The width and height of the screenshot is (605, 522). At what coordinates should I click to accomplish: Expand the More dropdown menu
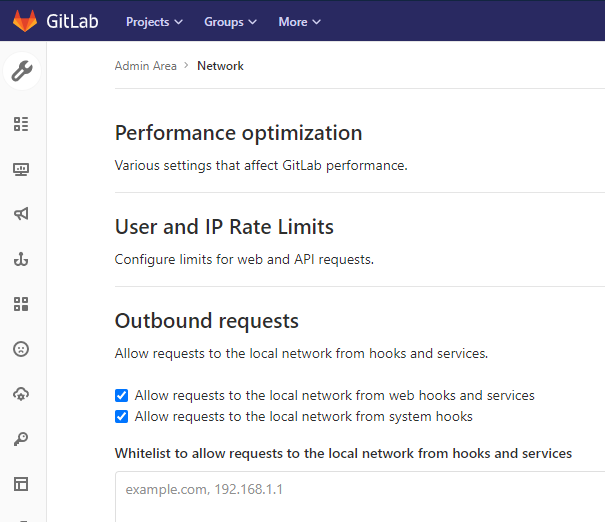(299, 21)
